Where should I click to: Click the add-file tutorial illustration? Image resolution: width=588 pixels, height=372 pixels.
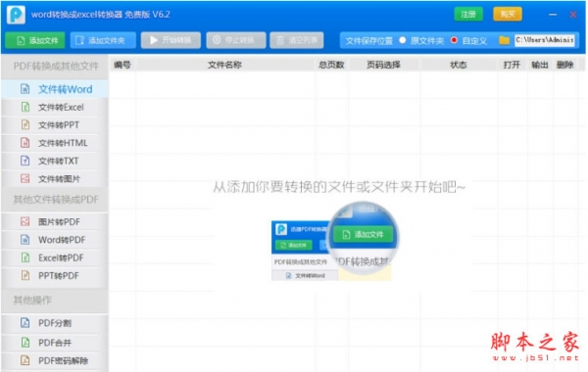pyautogui.click(x=335, y=242)
